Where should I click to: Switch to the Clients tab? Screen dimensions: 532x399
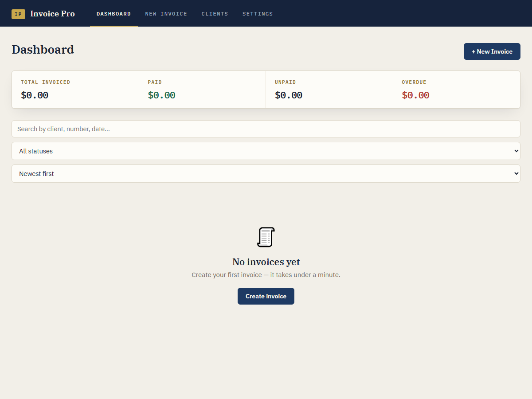click(215, 14)
